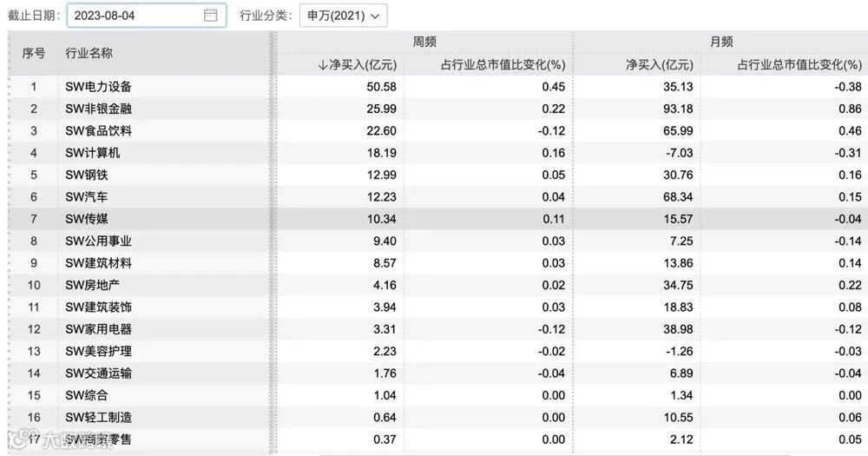The width and height of the screenshot is (868, 456).
Task: Select row SW家用电器
Action: (x=437, y=329)
